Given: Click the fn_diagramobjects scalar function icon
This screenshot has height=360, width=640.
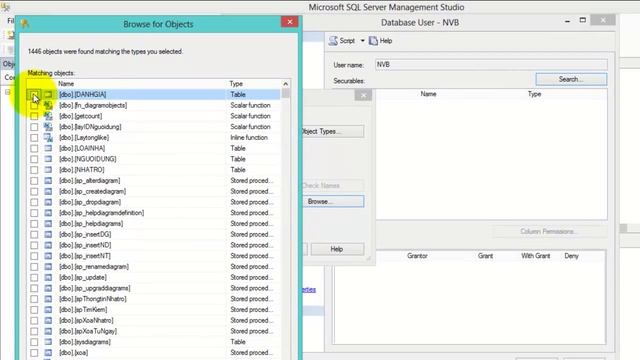Looking at the screenshot, I should pyautogui.click(x=48, y=105).
